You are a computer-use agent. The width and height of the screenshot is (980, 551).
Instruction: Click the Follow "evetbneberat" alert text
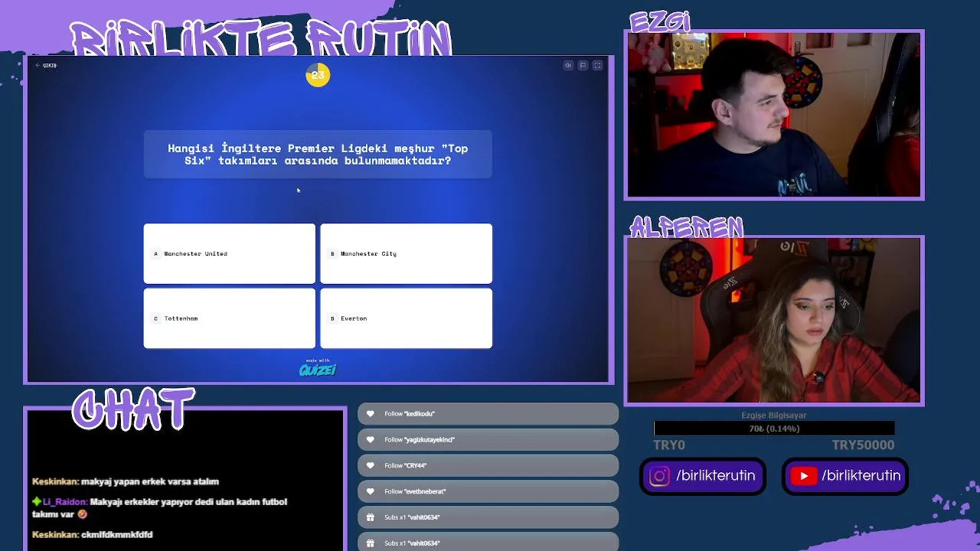[415, 492]
